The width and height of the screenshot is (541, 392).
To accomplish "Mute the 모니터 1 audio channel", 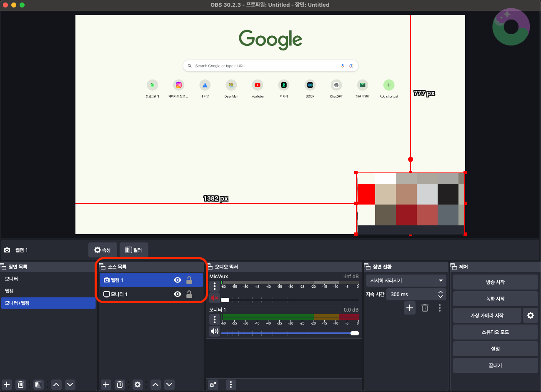I will (x=215, y=331).
